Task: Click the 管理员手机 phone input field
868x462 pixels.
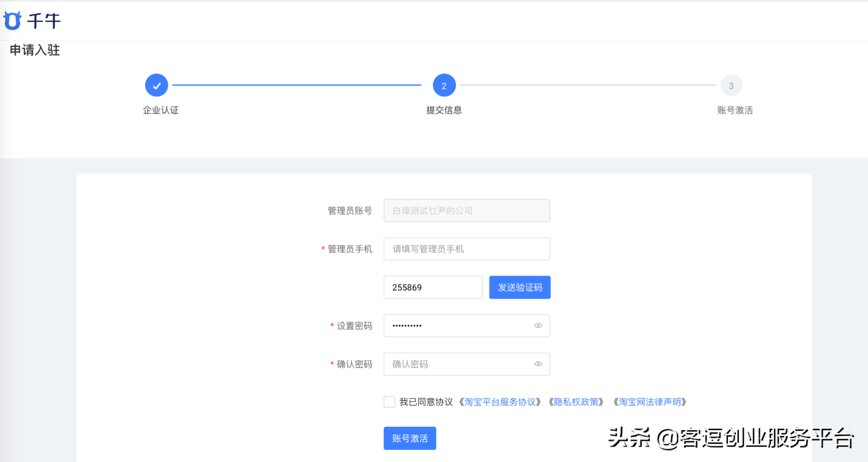Action: (466, 248)
